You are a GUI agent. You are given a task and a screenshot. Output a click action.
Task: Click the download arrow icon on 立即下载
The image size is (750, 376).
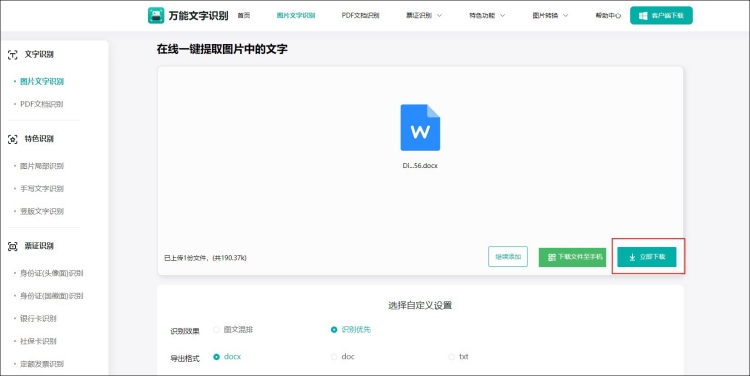pyautogui.click(x=632, y=257)
